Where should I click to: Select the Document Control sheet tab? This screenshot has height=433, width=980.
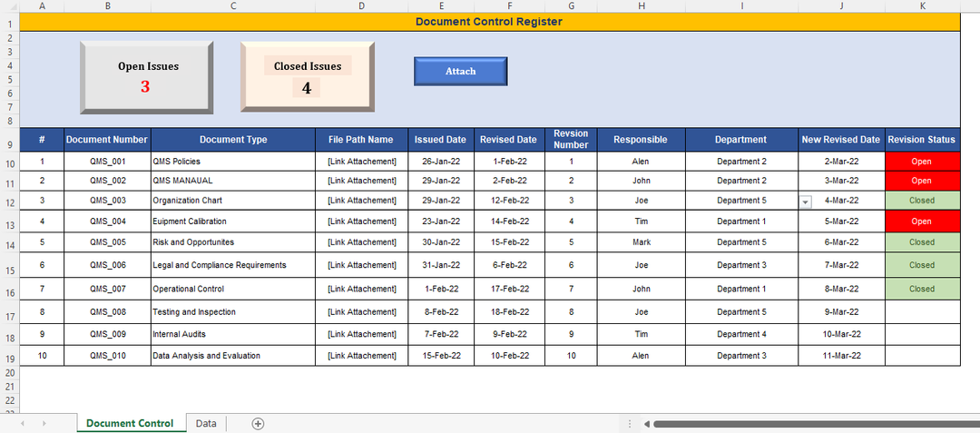(130, 424)
